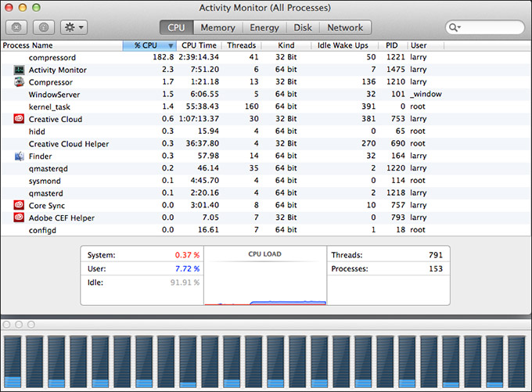Select the Adobe CEF Helper icon
Viewport: 532px width, 392px height.
[x=19, y=218]
